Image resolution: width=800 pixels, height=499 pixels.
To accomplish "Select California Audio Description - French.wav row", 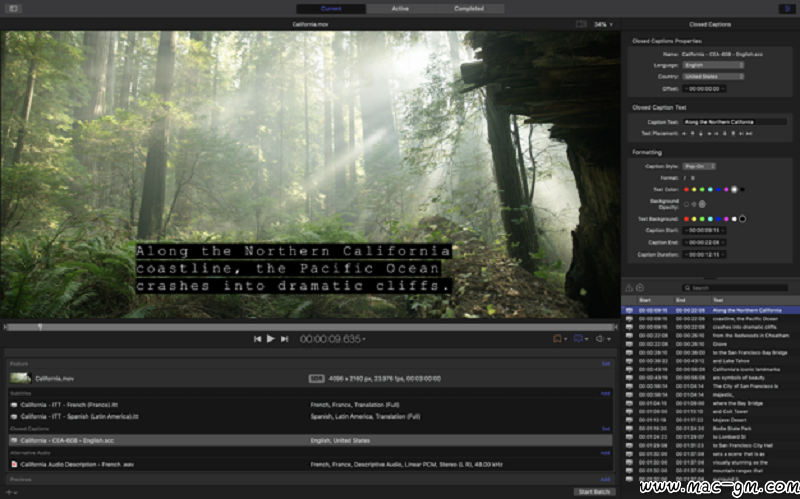I will [x=311, y=464].
